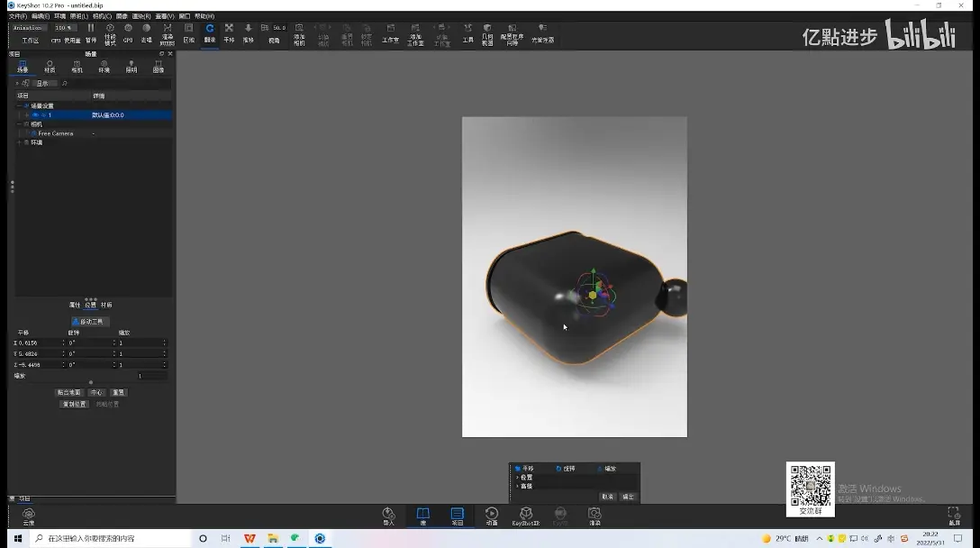The width and height of the screenshot is (980, 548).
Task: Collapse the Scene Sets (场景设置) tree node
Action: (20, 105)
